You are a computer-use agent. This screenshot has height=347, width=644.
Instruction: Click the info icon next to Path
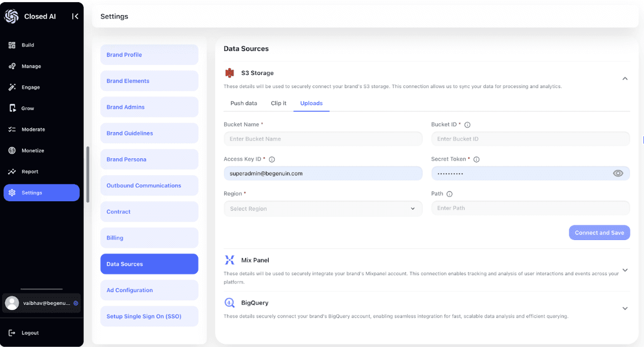(x=449, y=194)
